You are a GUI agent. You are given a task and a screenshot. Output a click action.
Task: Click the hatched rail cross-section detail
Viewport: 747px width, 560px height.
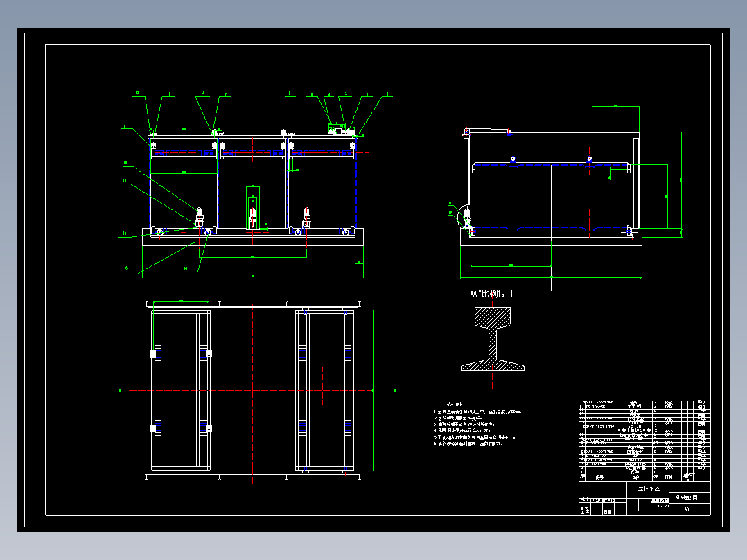[x=493, y=339]
